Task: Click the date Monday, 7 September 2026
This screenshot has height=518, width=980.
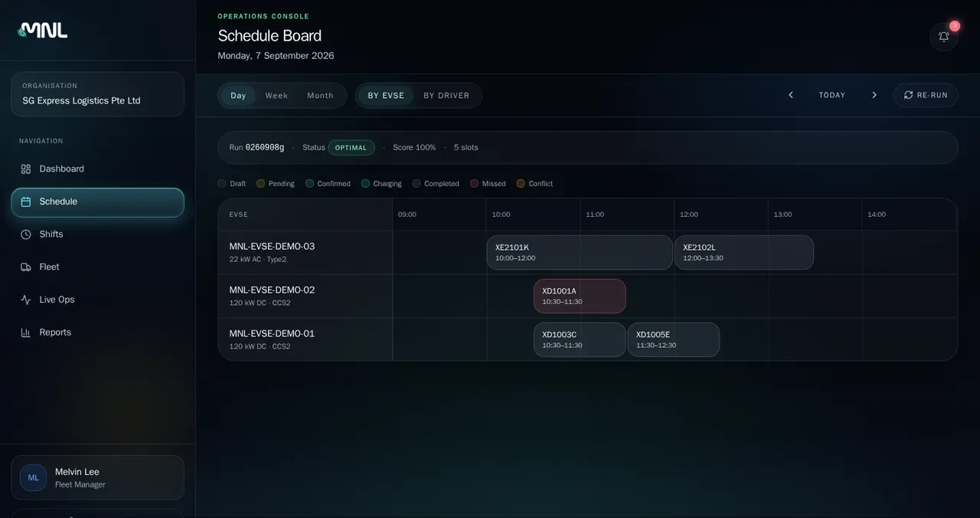Action: (x=276, y=56)
